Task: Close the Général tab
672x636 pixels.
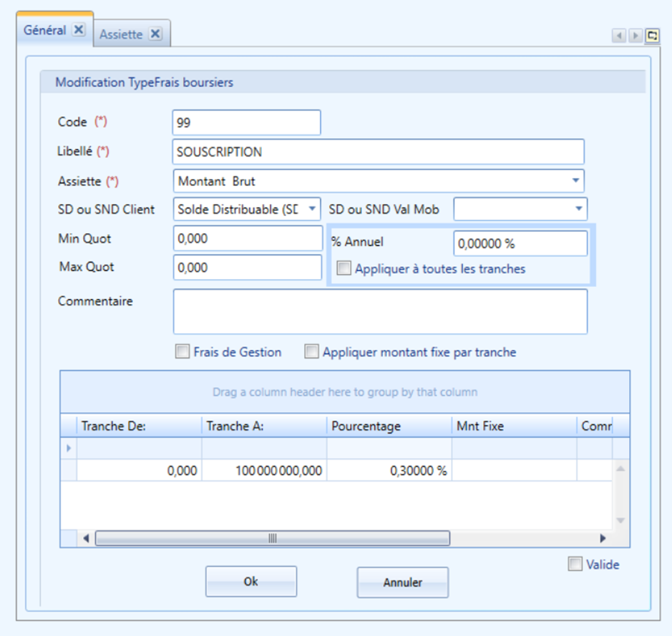Action: coord(79,30)
